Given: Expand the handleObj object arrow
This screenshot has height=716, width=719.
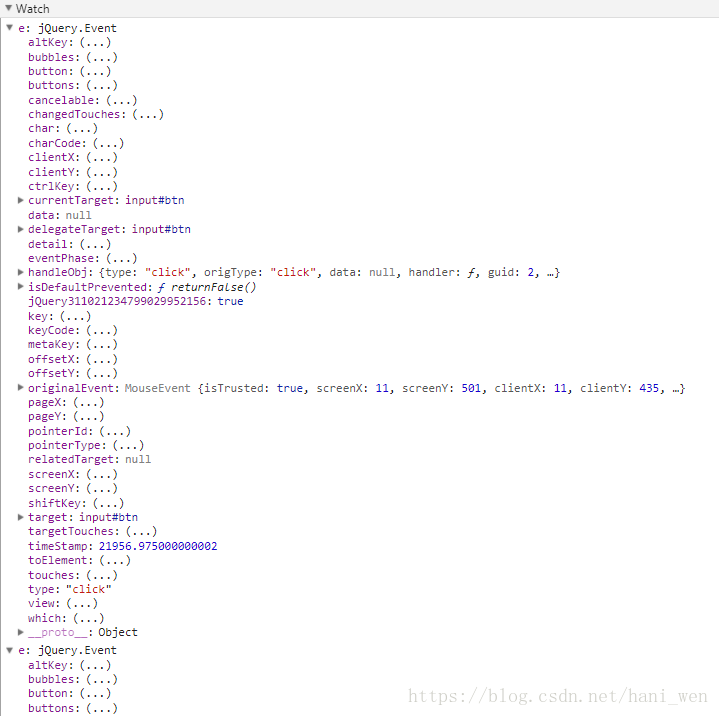Looking at the screenshot, I should click(21, 272).
